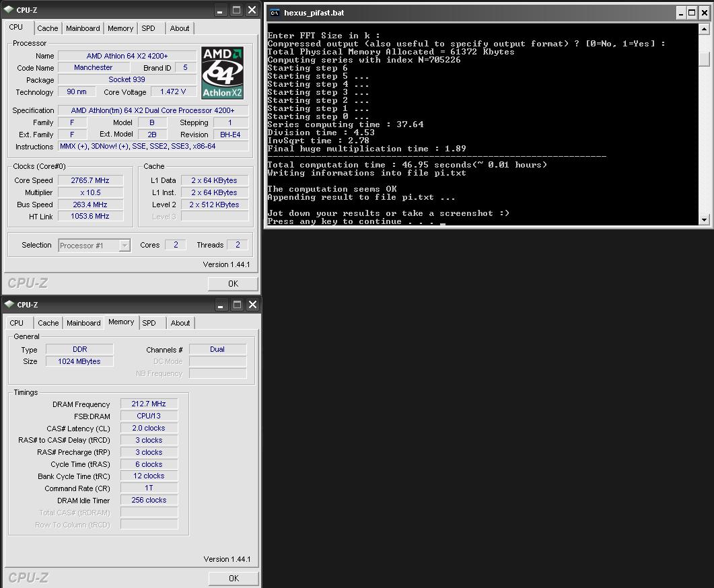Click the DRAM Frequency value '212.7 MHz'
Viewport: 714px width, 588px height.
(x=149, y=404)
